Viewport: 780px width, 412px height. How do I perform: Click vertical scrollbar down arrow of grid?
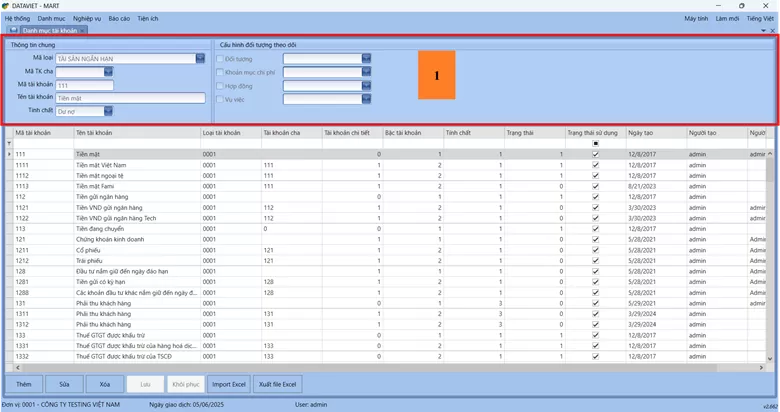coord(770,358)
